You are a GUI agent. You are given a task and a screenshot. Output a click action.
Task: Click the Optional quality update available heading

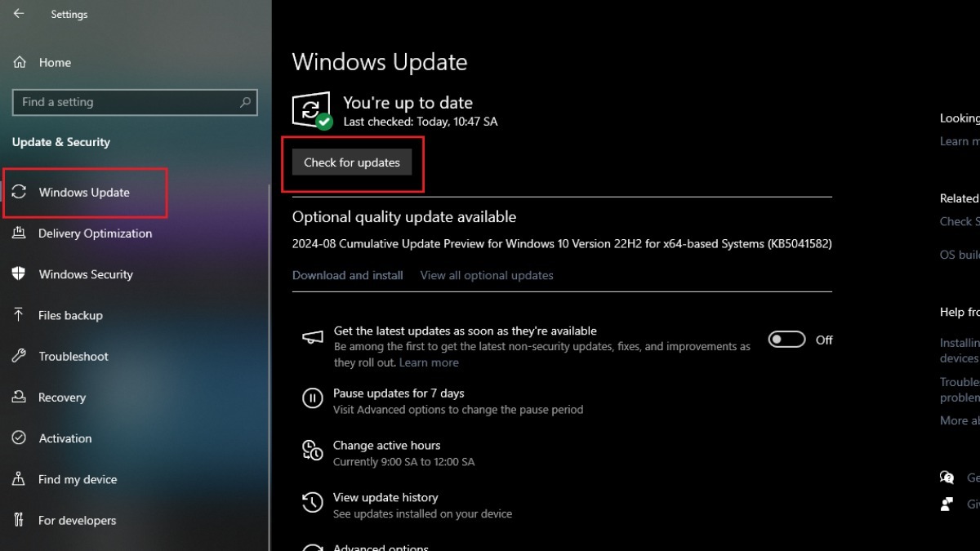click(x=404, y=217)
